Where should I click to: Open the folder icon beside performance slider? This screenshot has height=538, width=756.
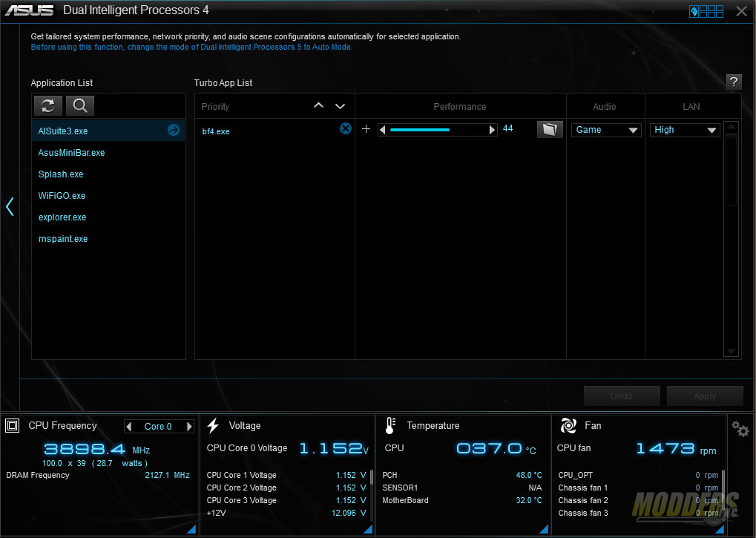click(x=550, y=130)
